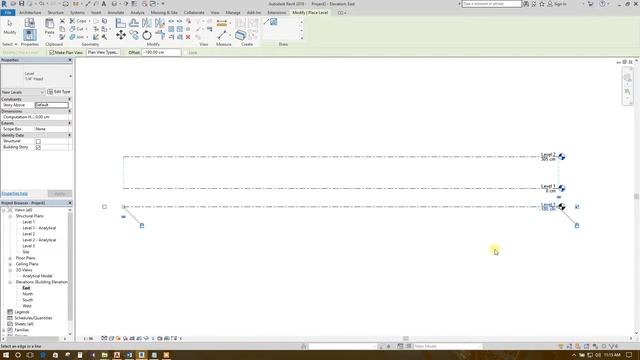Collapse the Elevations (Building Elevation) node
Image resolution: width=640 pixels, height=360 pixels.
(x=10, y=282)
